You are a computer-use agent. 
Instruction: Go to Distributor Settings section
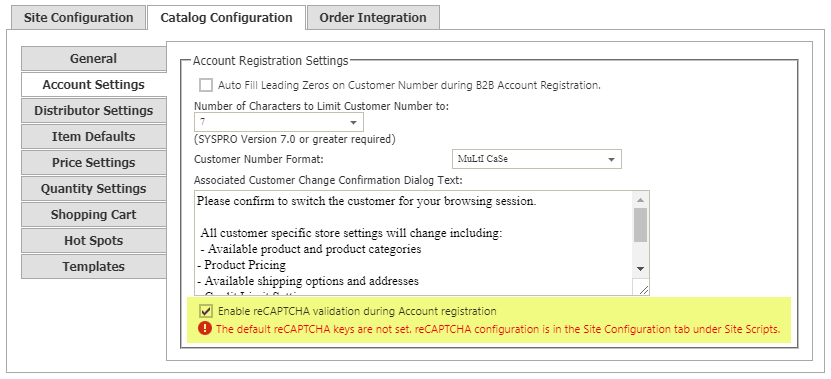point(93,111)
